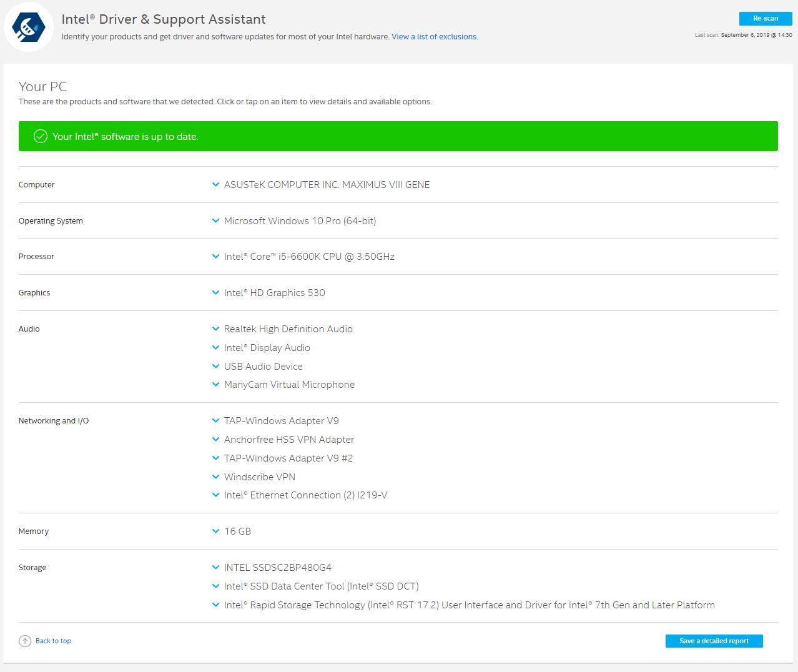The height and width of the screenshot is (672, 798).
Task: Click the Re-scan button
Action: click(x=766, y=18)
